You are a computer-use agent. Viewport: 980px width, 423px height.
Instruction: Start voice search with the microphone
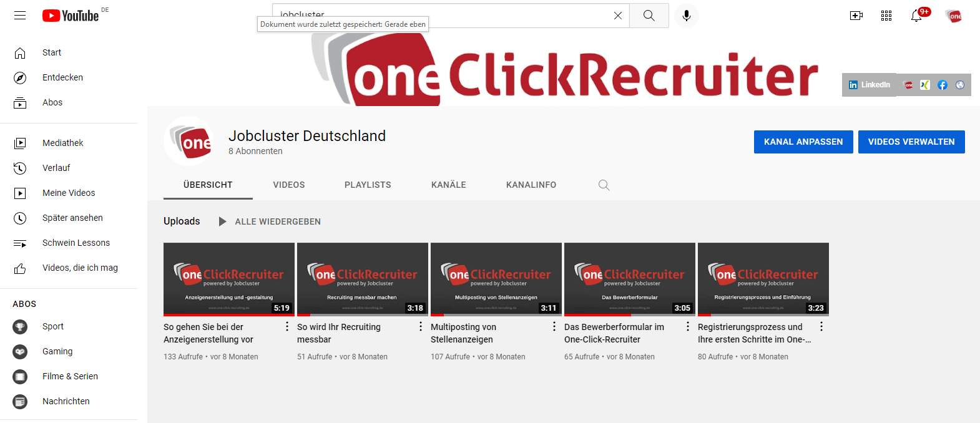pyautogui.click(x=687, y=16)
